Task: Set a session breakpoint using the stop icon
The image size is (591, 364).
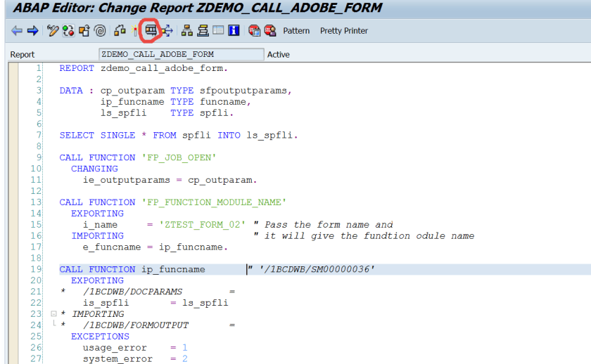Action: (253, 31)
